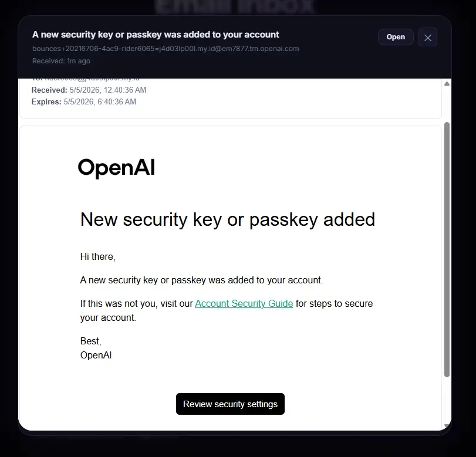Click the sentence 'A new security key or passkey was added'
This screenshot has height=457, width=476.
201,280
